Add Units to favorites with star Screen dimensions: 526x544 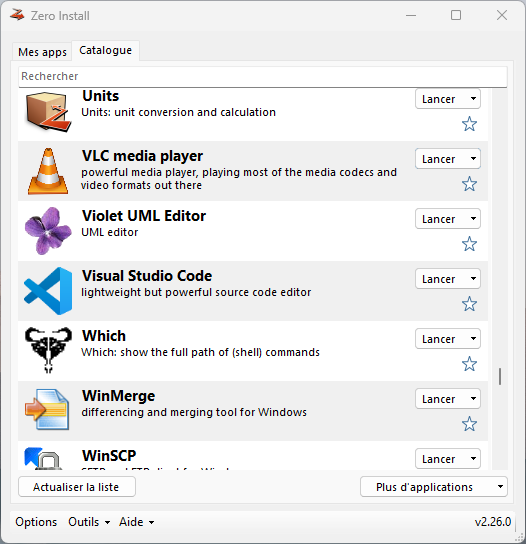point(469,124)
